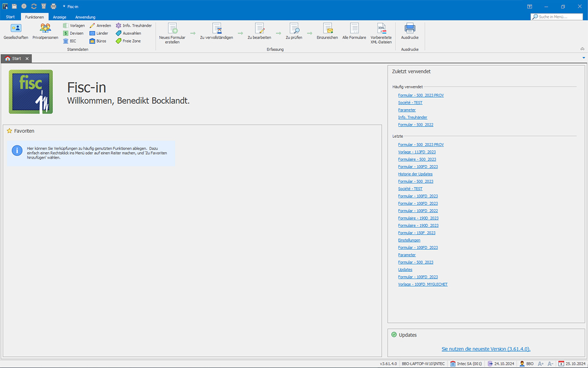Open Vorlage - 113FD_2023 link
This screenshot has height=368, width=588.
417,152
